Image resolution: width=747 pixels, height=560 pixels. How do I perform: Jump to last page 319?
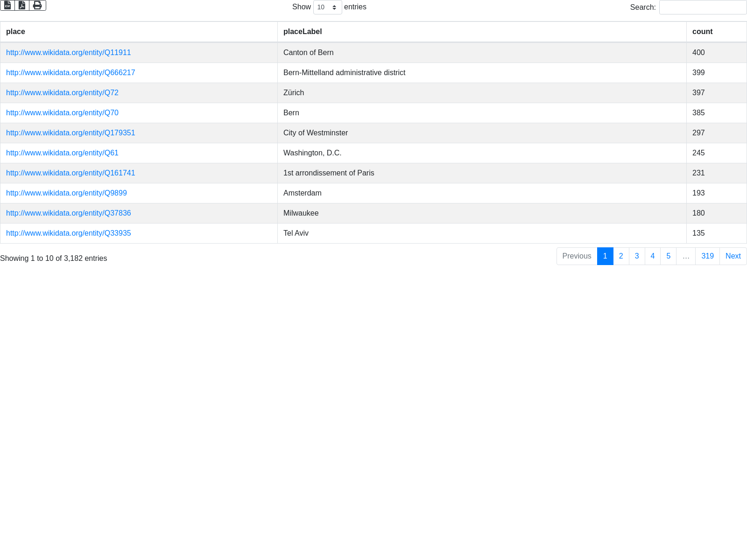coord(707,256)
